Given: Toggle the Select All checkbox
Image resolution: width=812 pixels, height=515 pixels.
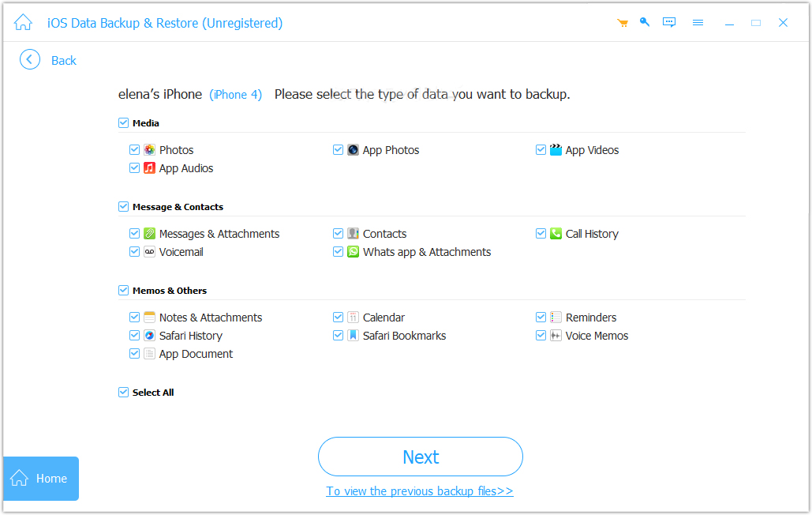Looking at the screenshot, I should point(123,393).
